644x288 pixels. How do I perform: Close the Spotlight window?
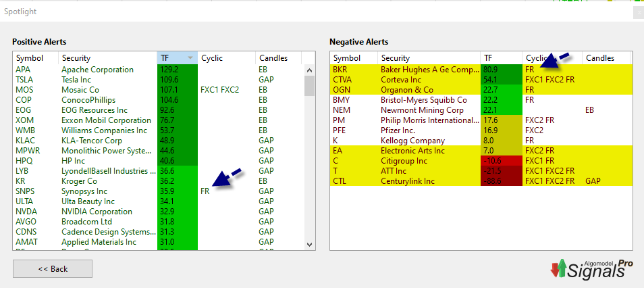[x=639, y=12]
